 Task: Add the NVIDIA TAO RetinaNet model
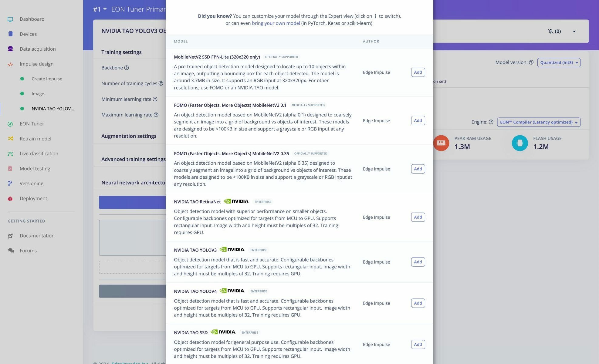point(418,217)
